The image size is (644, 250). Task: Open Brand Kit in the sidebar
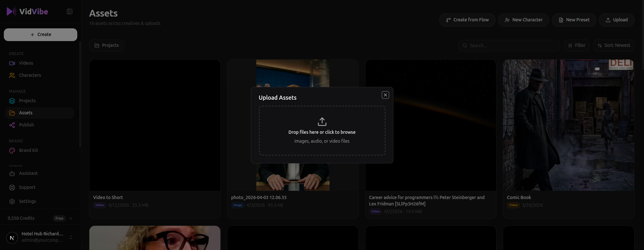coord(40,150)
